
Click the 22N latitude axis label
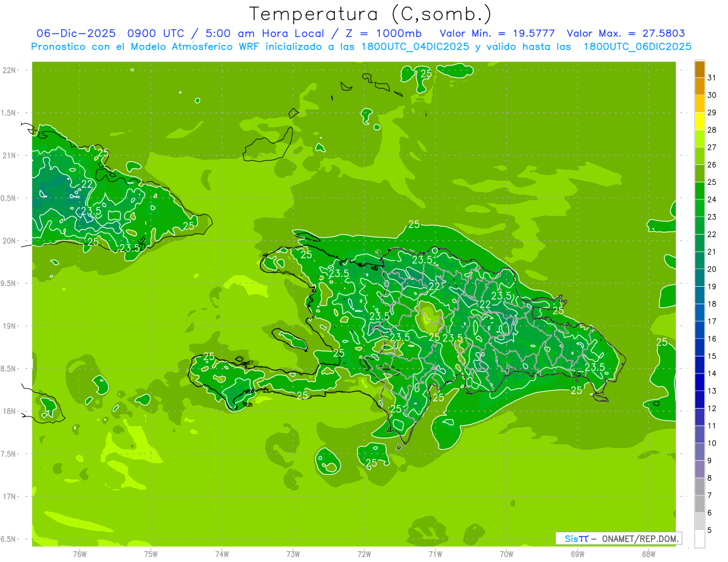pos(11,70)
